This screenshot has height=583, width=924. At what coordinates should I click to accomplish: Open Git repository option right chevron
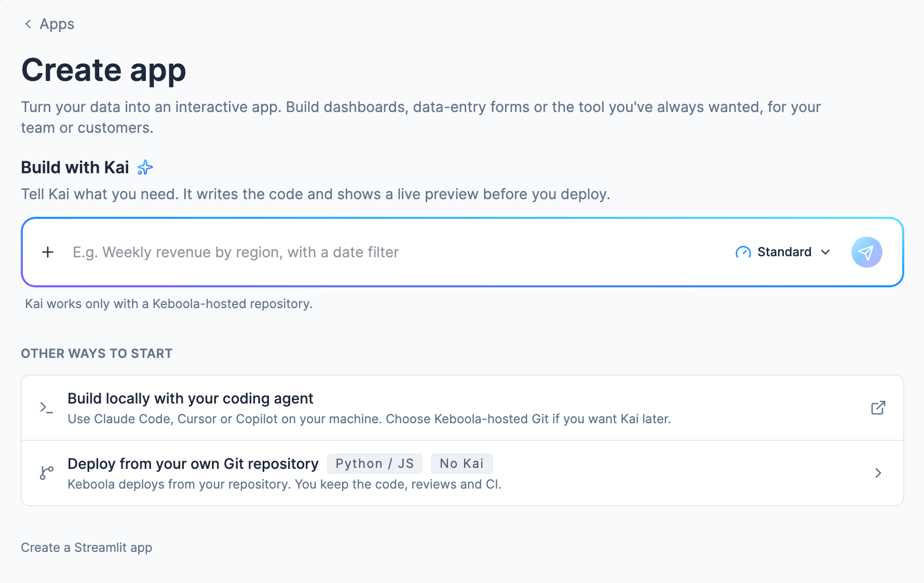pos(878,473)
